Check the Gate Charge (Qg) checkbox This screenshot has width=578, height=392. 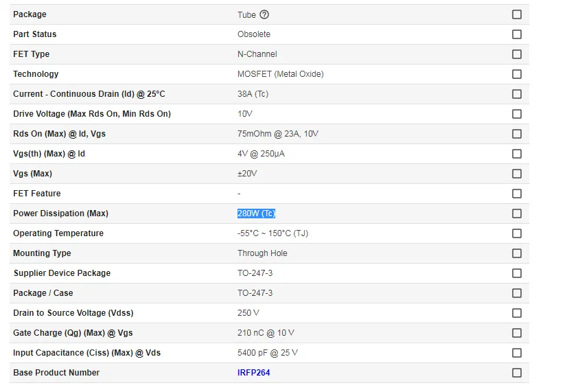point(517,333)
